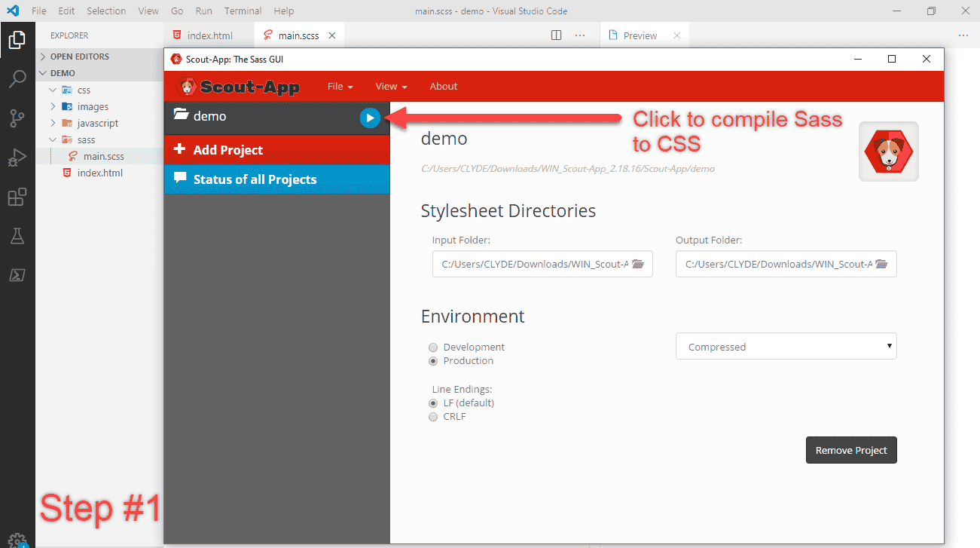
Task: Open the Compressed output style dropdown
Action: tap(786, 347)
